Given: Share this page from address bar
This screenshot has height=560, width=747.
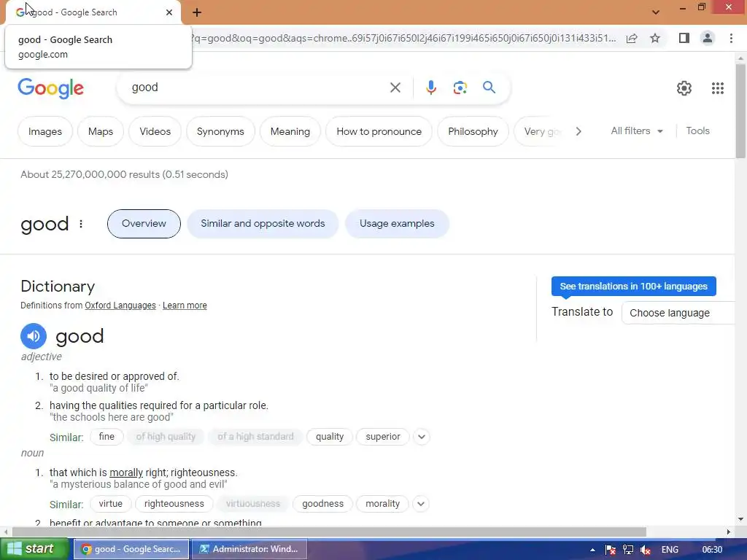Looking at the screenshot, I should point(632,38).
